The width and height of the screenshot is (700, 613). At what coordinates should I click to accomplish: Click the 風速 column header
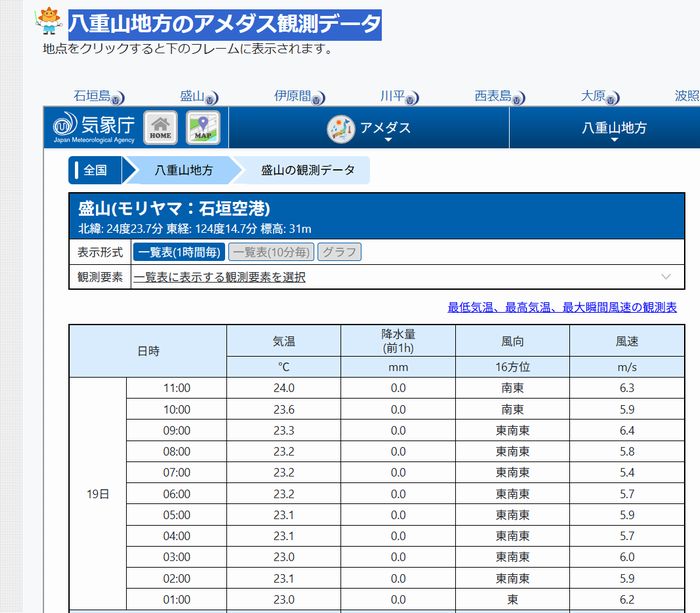coord(627,341)
